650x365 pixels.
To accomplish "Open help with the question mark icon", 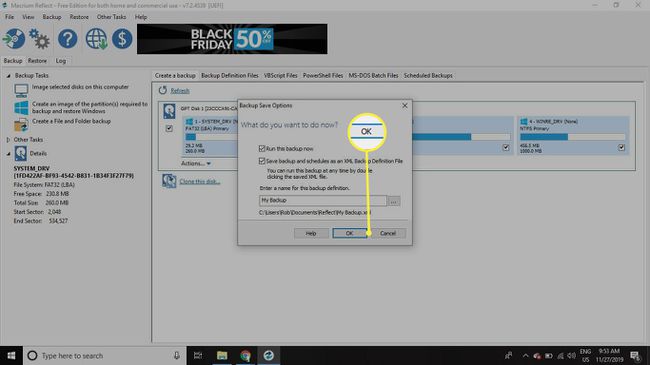I will tap(68, 39).
